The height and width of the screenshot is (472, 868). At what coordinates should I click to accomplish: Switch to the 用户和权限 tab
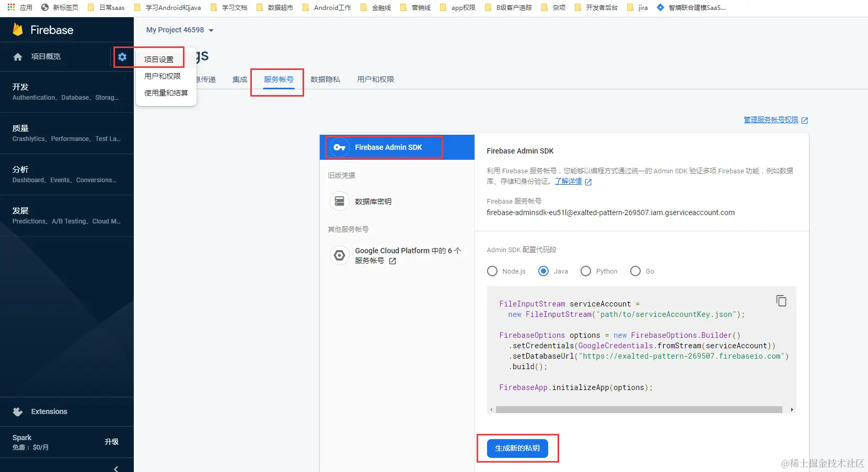375,79
